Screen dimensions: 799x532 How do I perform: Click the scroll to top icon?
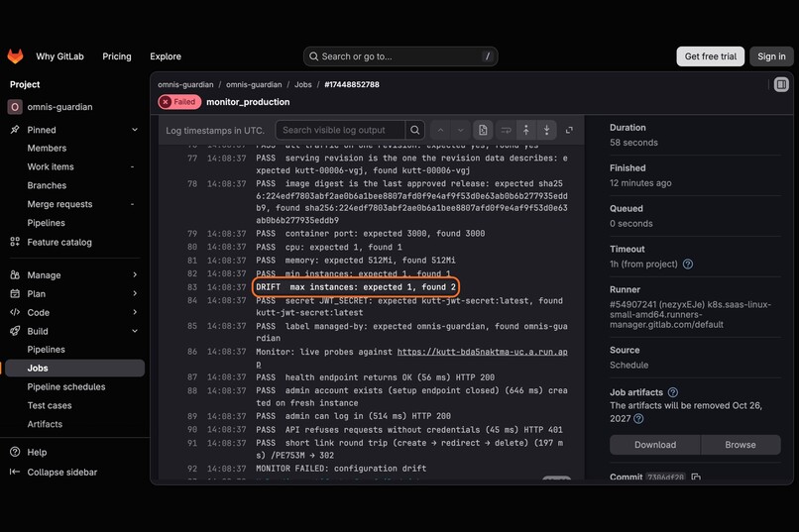[x=525, y=131]
